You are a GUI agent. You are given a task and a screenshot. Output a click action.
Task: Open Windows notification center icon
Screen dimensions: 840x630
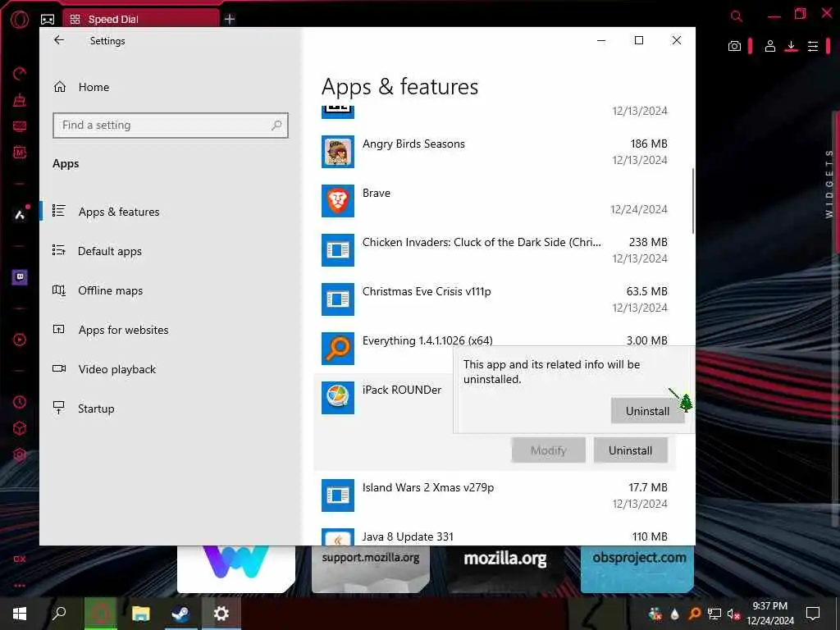coord(813,614)
